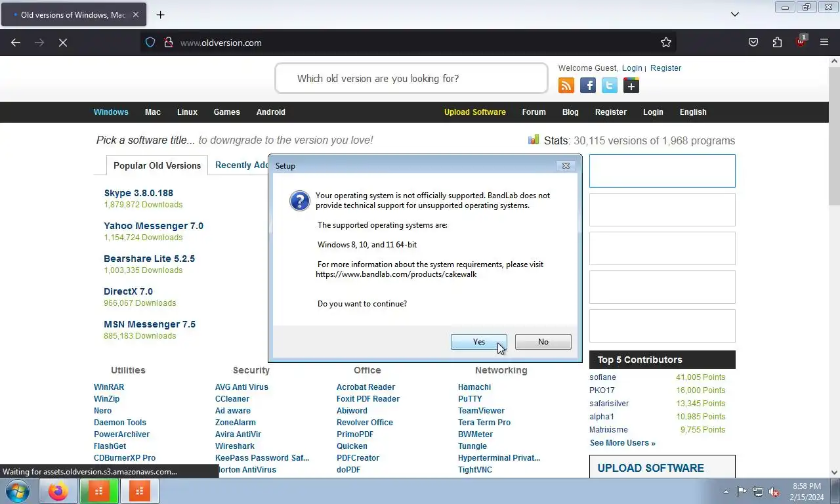Viewport: 840px width, 504px height.
Task: Close the Old versions browser tab
Action: (x=135, y=14)
